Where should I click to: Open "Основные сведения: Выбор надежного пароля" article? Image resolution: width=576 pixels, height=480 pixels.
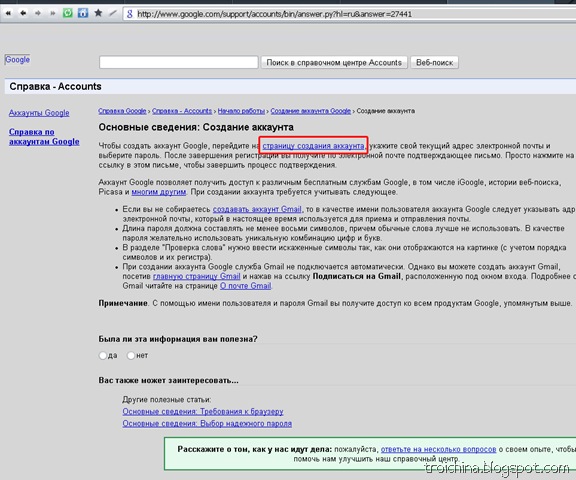pos(207,423)
